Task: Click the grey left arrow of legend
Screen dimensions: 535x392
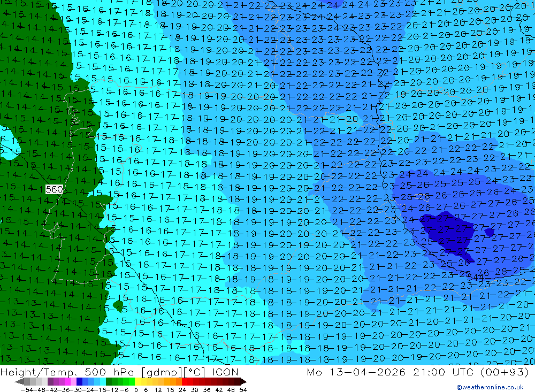Action: point(19,381)
